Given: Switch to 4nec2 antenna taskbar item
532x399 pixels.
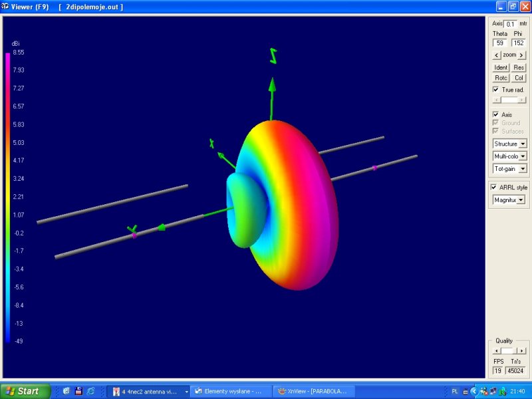Looking at the screenshot, I should tap(148, 392).
